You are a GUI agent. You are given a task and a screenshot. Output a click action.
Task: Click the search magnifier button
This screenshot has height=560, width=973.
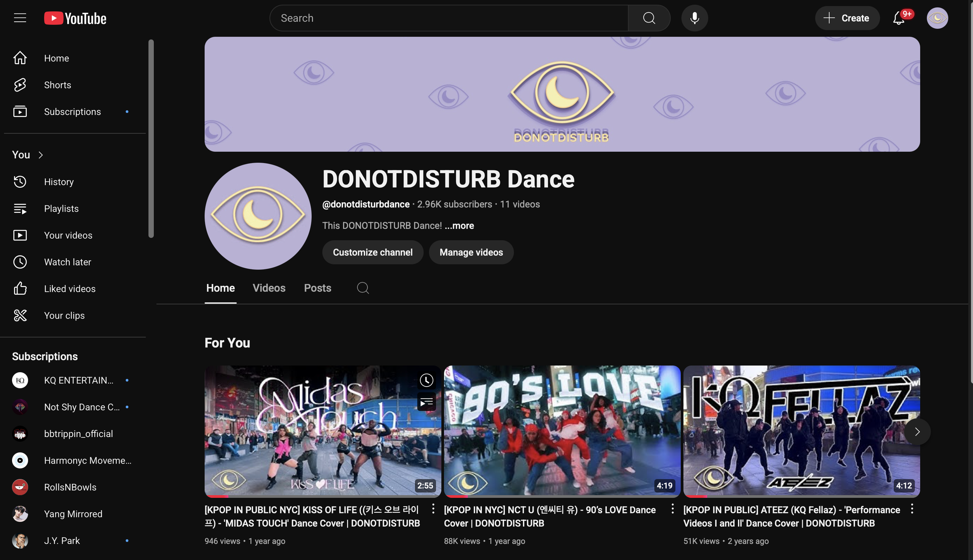click(649, 18)
